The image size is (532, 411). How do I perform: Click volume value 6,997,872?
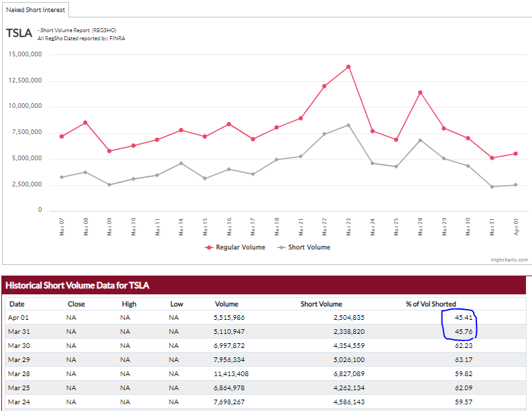coord(229,346)
